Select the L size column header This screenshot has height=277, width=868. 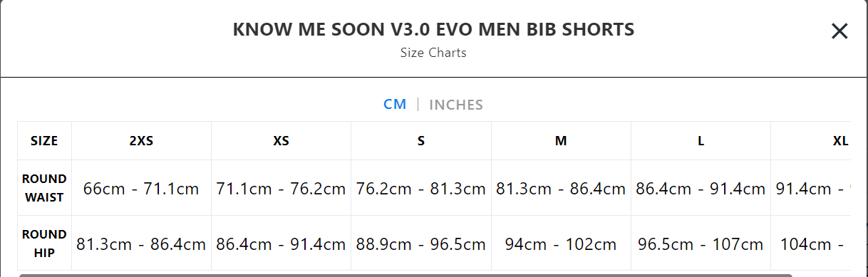point(701,141)
